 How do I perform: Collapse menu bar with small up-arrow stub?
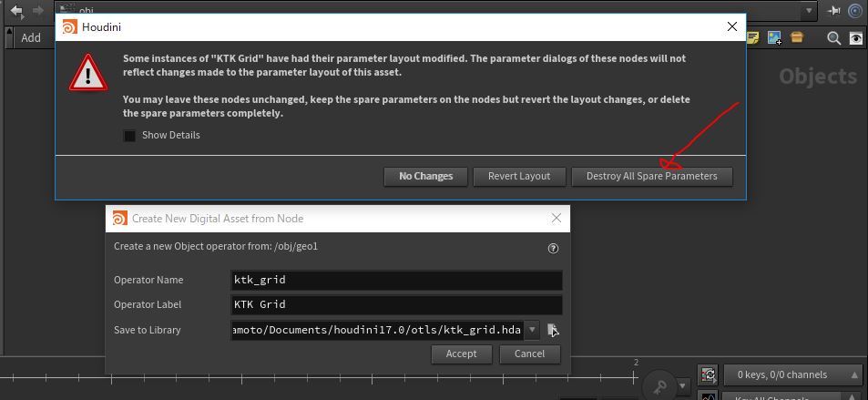(9, 37)
